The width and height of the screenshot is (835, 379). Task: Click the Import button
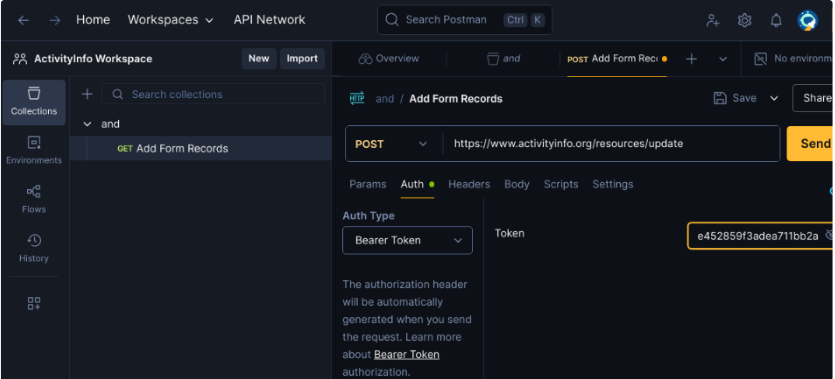tap(302, 59)
